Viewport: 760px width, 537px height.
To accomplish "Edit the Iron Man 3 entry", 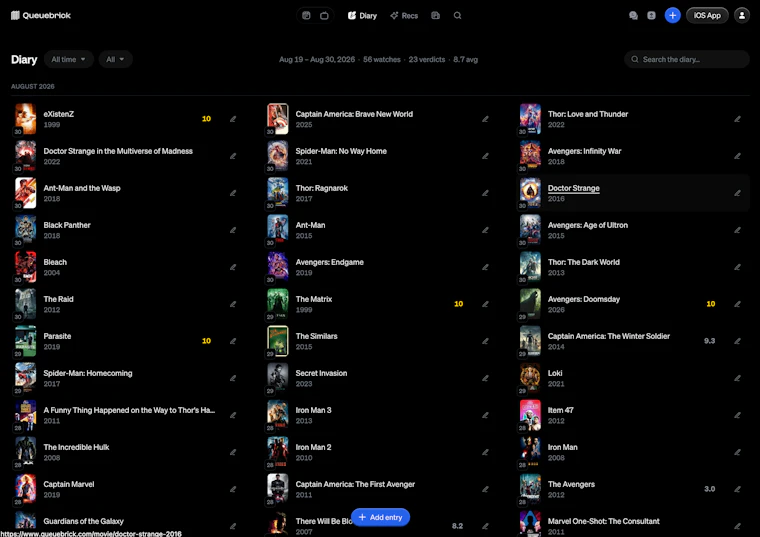I will point(485,415).
